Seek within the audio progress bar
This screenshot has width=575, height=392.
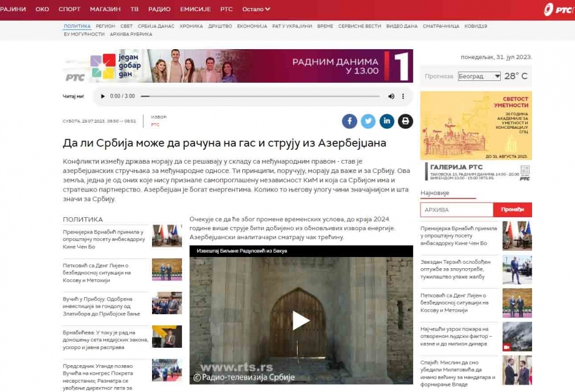(x=260, y=96)
